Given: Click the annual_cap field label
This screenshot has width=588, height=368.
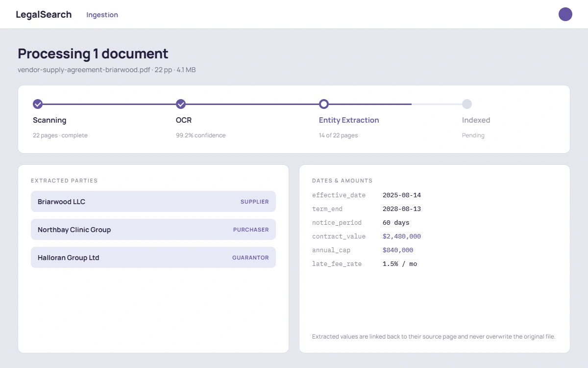Looking at the screenshot, I should (x=331, y=250).
